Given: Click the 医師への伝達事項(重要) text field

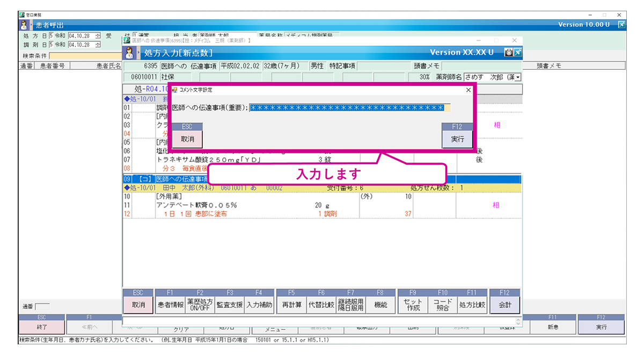Looking at the screenshot, I should tap(349, 108).
